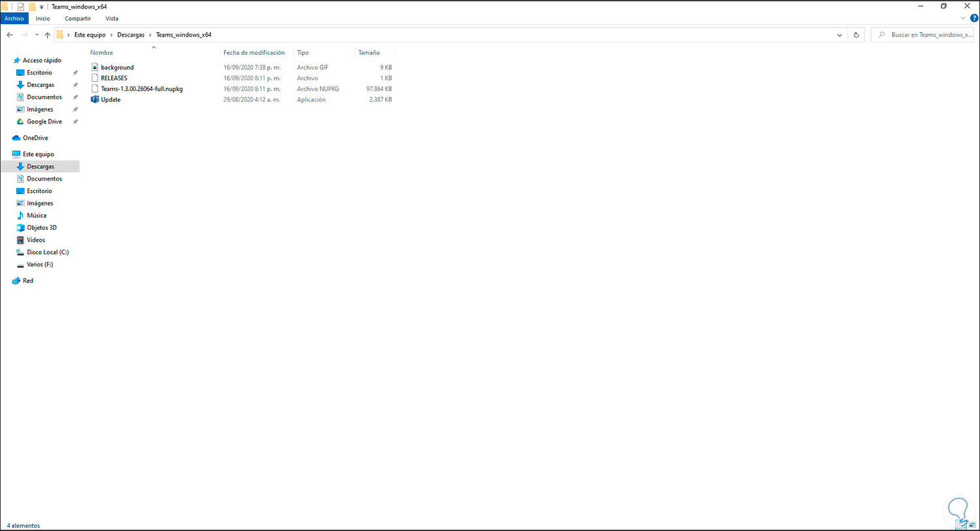Open Escritorio under Este equipo in sidebar

coord(40,191)
